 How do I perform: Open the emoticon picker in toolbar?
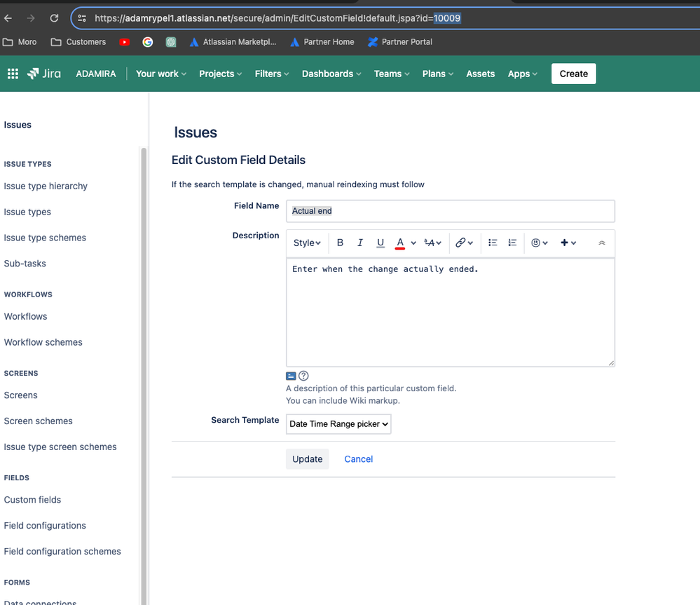click(539, 243)
